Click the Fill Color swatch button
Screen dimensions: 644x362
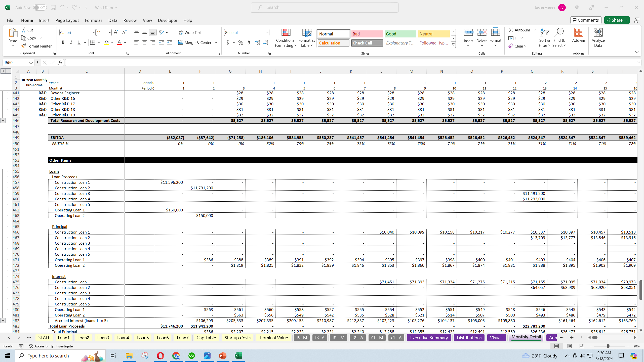(106, 42)
